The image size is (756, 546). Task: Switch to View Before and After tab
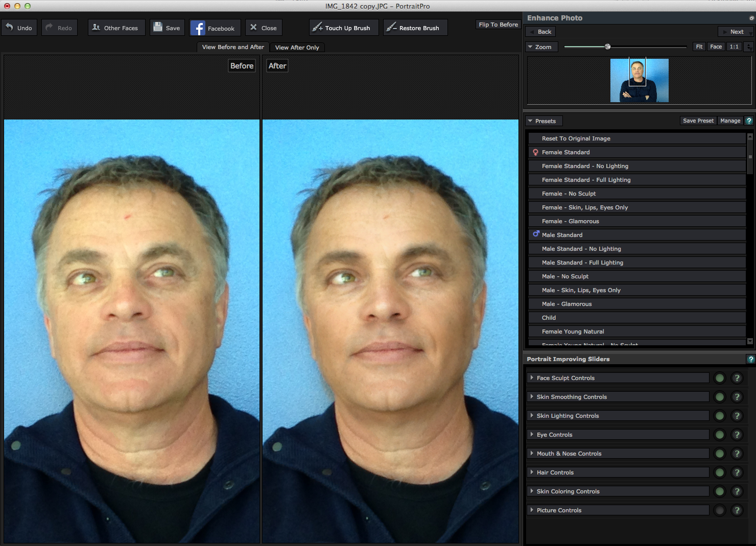tap(233, 47)
